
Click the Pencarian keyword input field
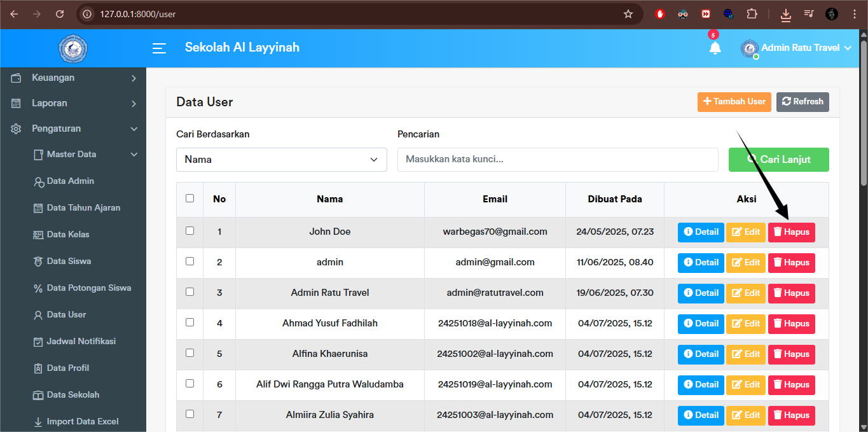pos(557,160)
